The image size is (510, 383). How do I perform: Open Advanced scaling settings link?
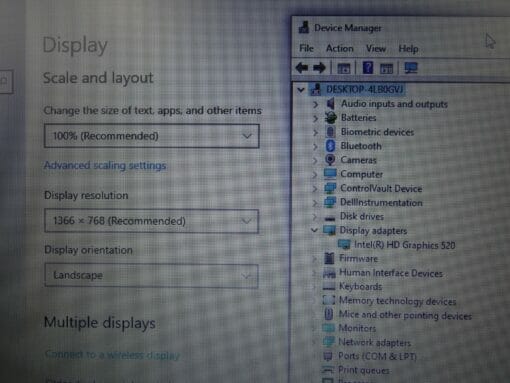tap(105, 165)
